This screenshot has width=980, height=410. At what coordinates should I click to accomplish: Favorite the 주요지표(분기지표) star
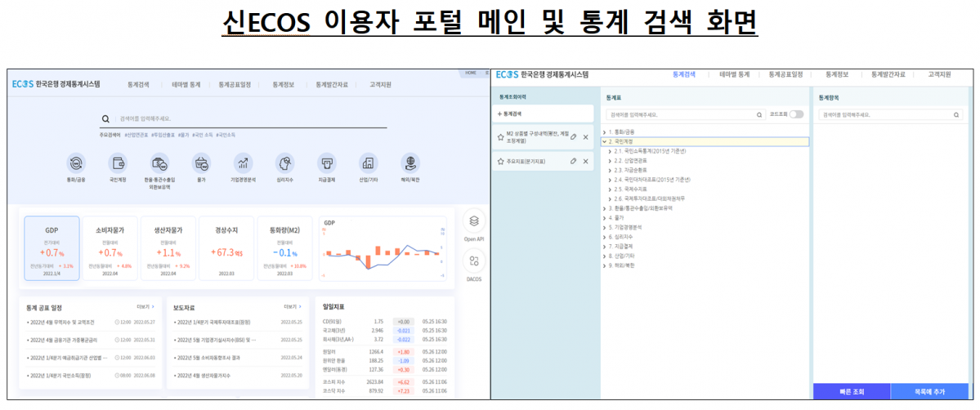pos(500,161)
